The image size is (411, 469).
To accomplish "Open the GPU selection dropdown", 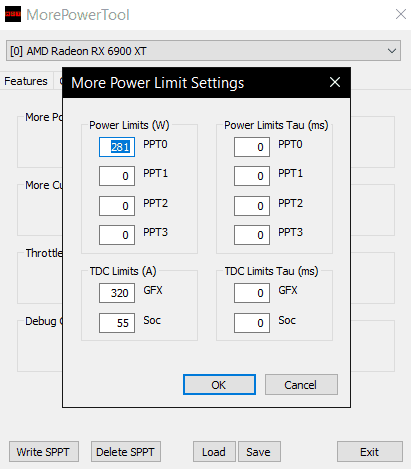I will [x=203, y=51].
